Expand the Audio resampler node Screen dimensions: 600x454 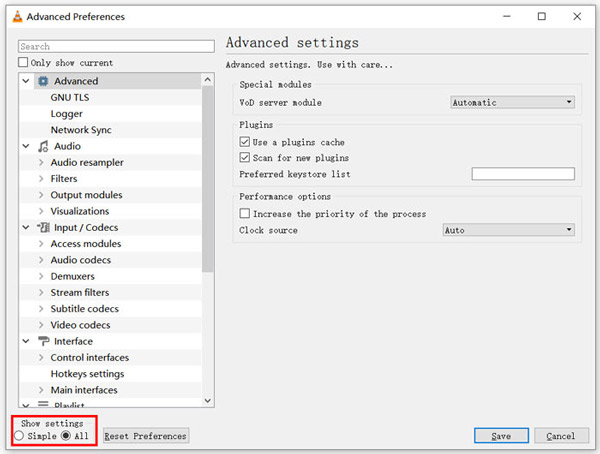point(41,162)
